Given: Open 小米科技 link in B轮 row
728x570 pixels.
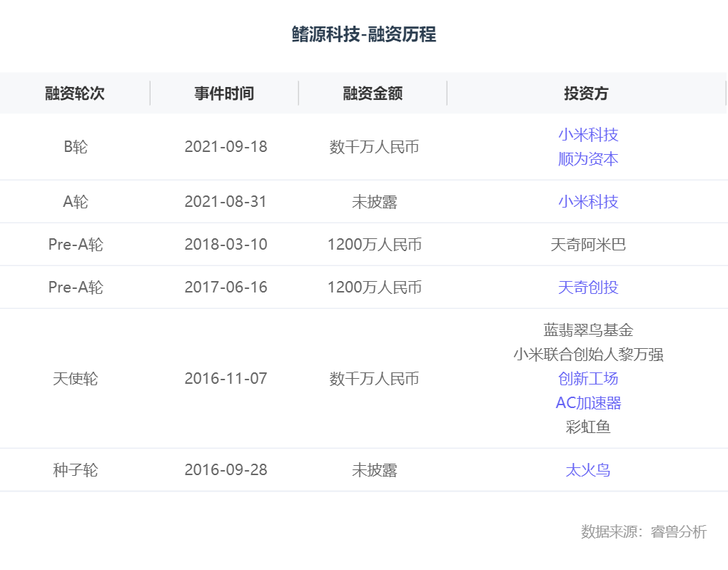Looking at the screenshot, I should (x=588, y=135).
